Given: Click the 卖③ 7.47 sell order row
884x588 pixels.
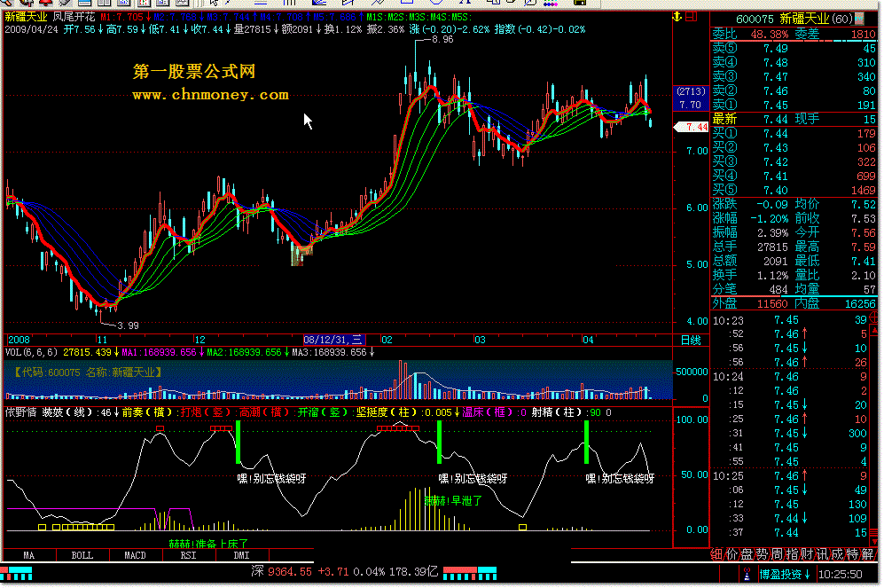Looking at the screenshot, I should [x=794, y=76].
